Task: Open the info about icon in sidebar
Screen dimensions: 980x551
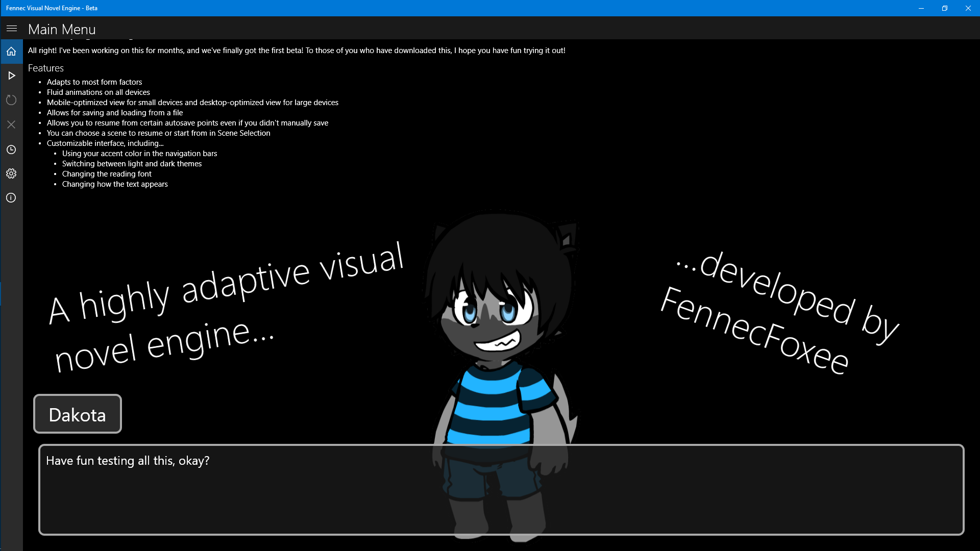Action: pyautogui.click(x=11, y=198)
